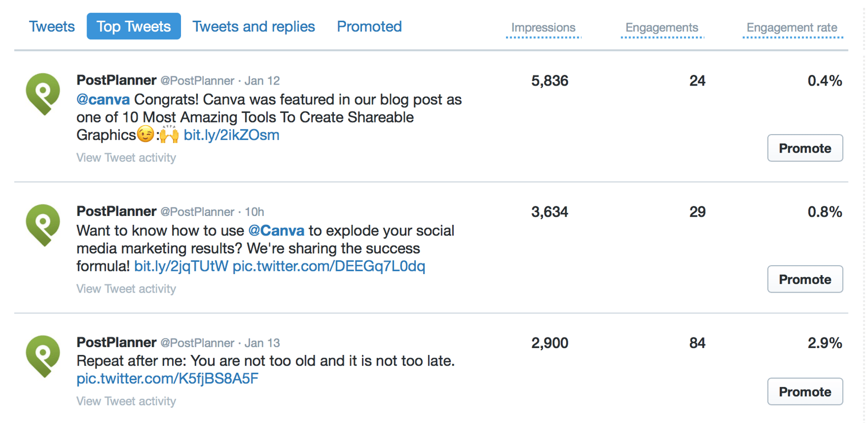This screenshot has height=423, width=868.
Task: Promote the social media success formula tweet
Action: tap(805, 279)
